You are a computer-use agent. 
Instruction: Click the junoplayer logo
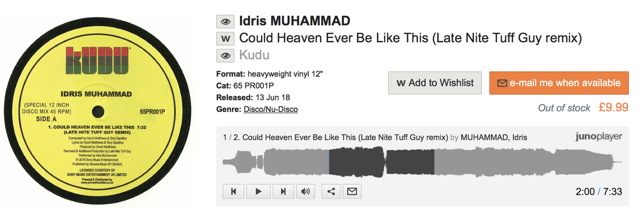point(598,137)
